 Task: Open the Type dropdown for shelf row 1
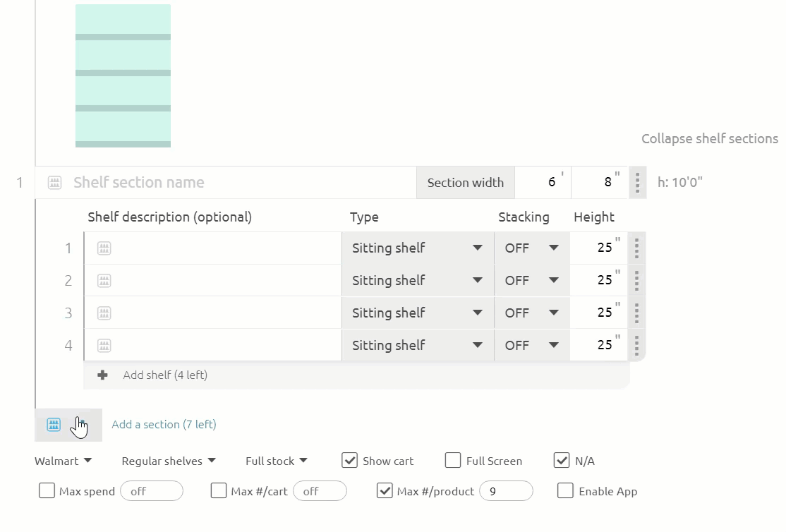(x=418, y=248)
